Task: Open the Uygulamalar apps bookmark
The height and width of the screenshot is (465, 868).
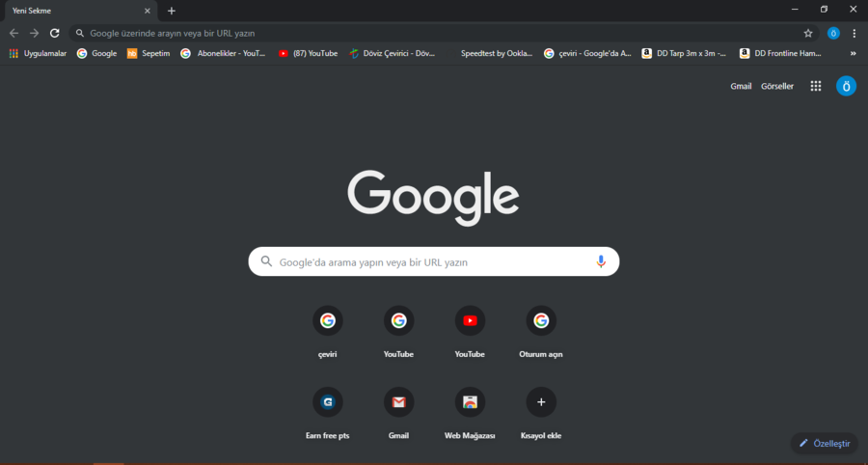Action: tap(38, 54)
